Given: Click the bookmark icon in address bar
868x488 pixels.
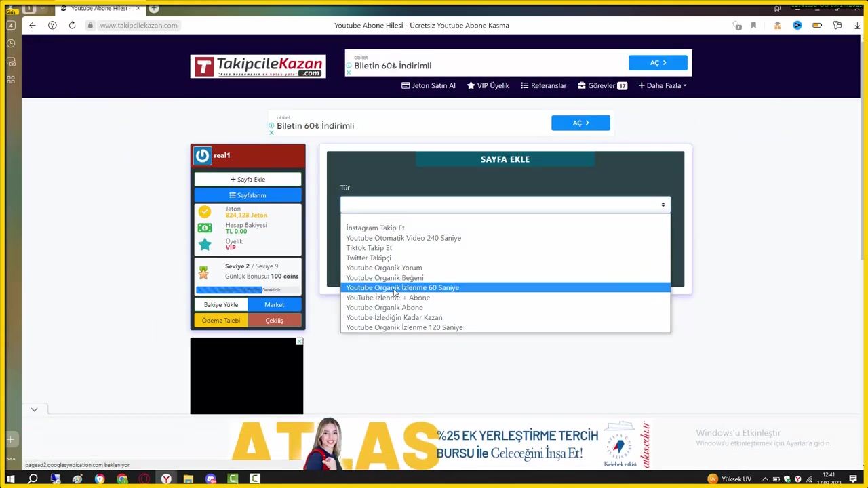Looking at the screenshot, I should click(753, 26).
